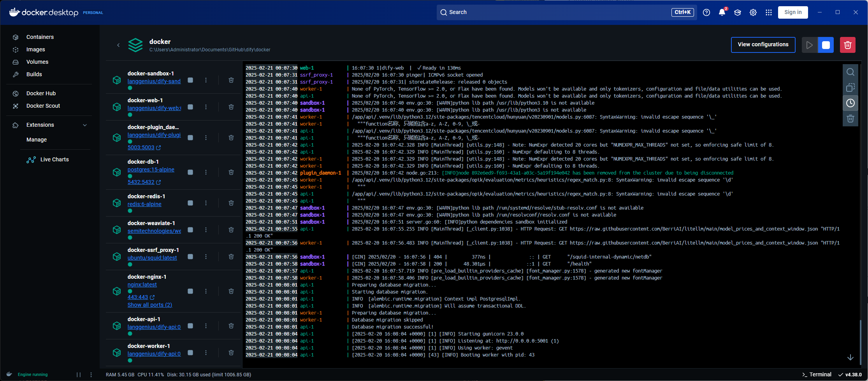Viewport: 868px width, 381px height.
Task: Stop docker-sandbox-1 container
Action: click(x=190, y=80)
